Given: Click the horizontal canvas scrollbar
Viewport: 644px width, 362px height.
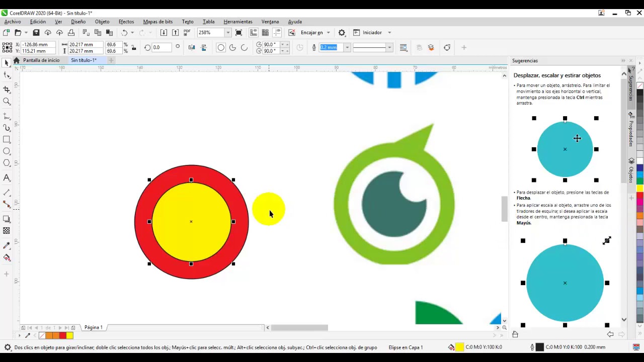Looking at the screenshot, I should pyautogui.click(x=300, y=328).
